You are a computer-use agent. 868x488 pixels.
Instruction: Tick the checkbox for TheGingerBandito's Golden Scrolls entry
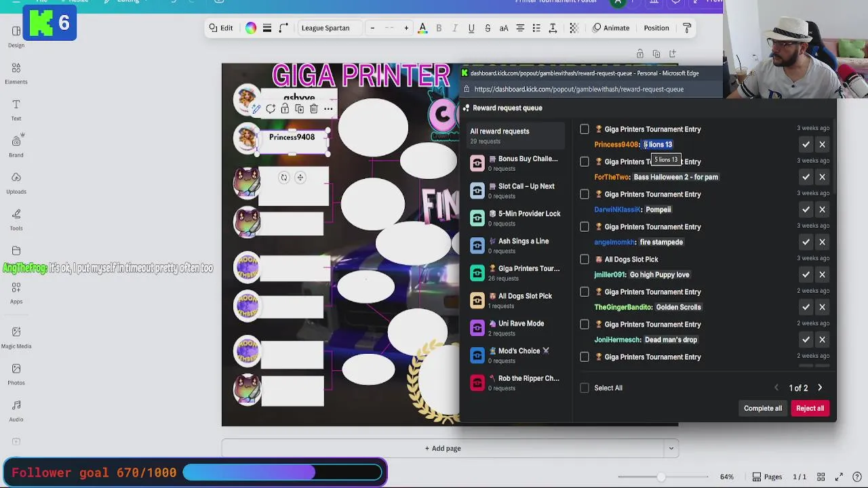(x=585, y=291)
